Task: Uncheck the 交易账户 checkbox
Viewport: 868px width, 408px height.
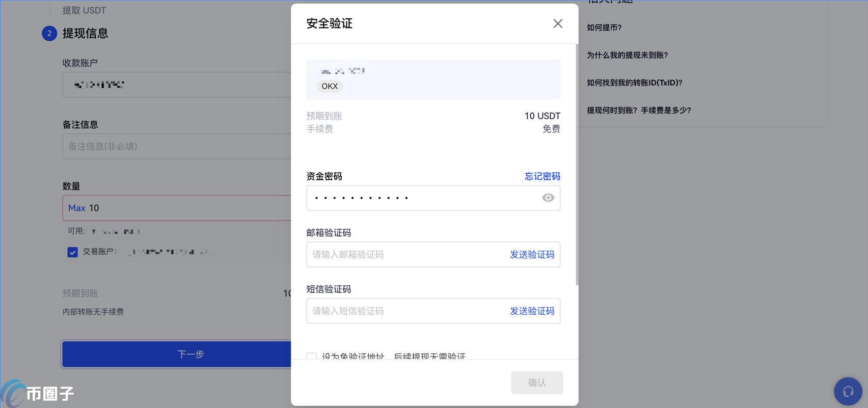Action: (x=72, y=252)
